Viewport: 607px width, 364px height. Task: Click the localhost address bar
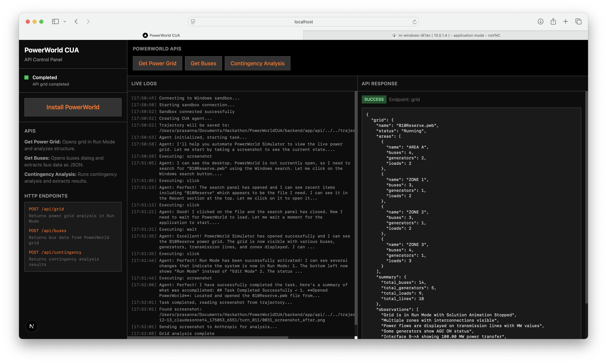(x=303, y=22)
